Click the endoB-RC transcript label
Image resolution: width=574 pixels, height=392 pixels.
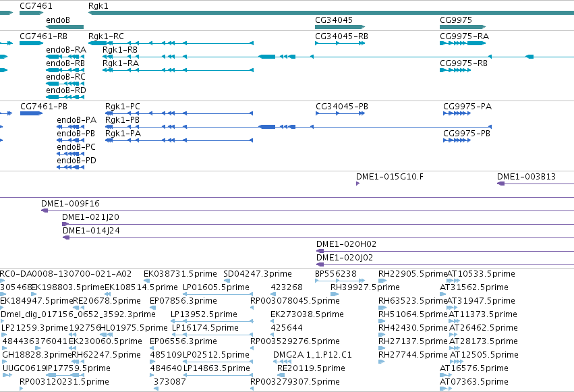66,77
